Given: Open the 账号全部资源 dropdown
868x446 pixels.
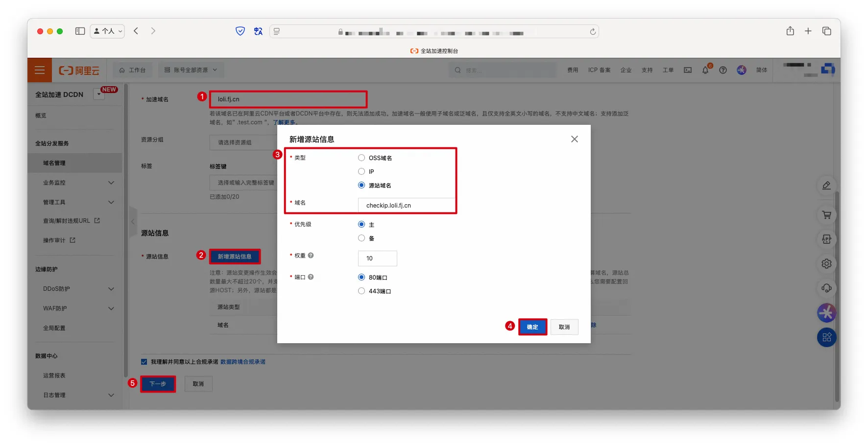Looking at the screenshot, I should coord(191,70).
